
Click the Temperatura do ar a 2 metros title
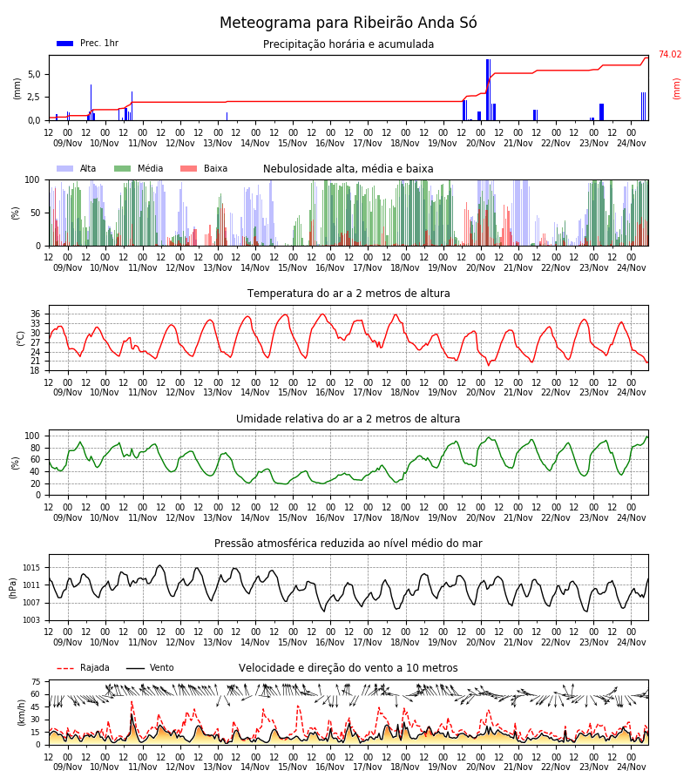[x=348, y=294]
